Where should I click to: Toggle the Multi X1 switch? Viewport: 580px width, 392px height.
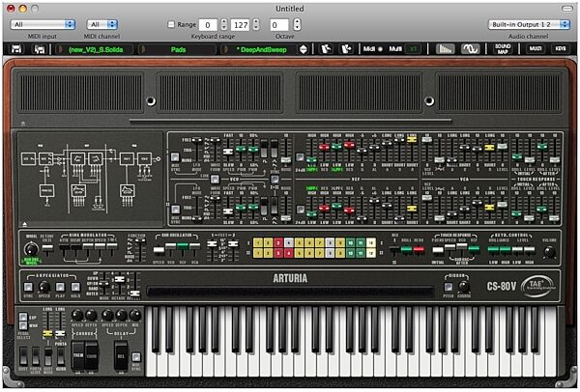pos(413,49)
